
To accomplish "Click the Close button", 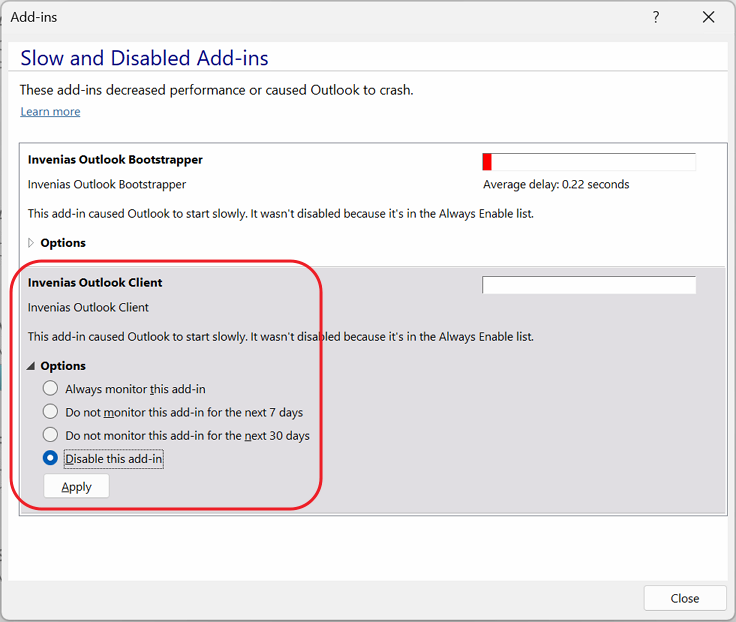I will [685, 598].
